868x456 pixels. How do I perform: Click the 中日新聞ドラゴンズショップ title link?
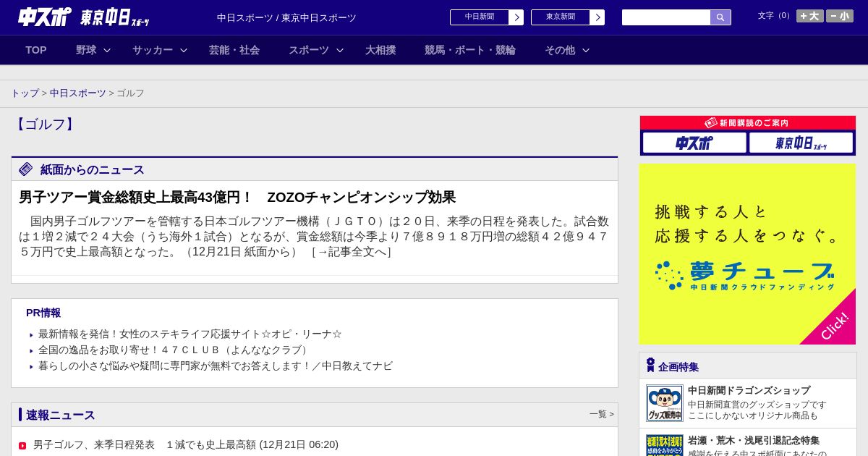click(x=749, y=390)
